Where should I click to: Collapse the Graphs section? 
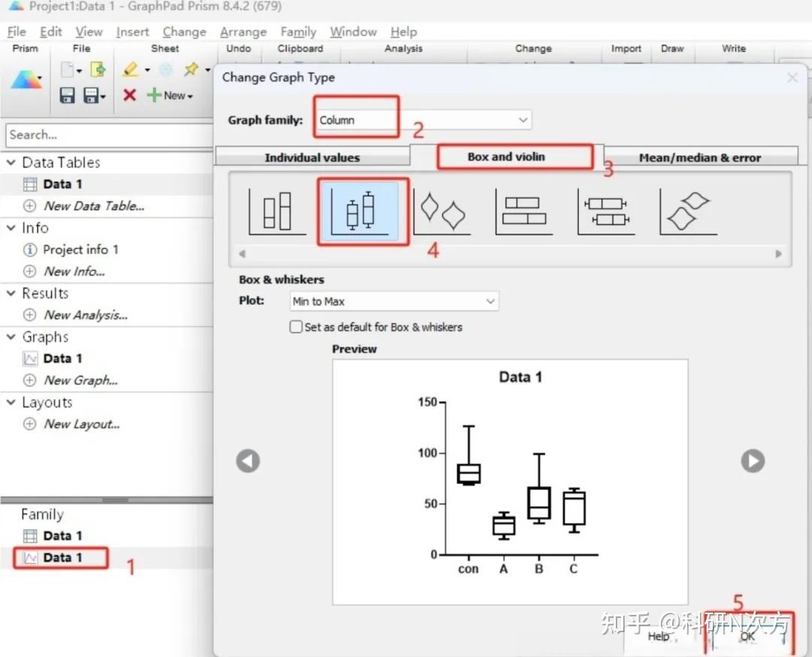pyautogui.click(x=11, y=337)
